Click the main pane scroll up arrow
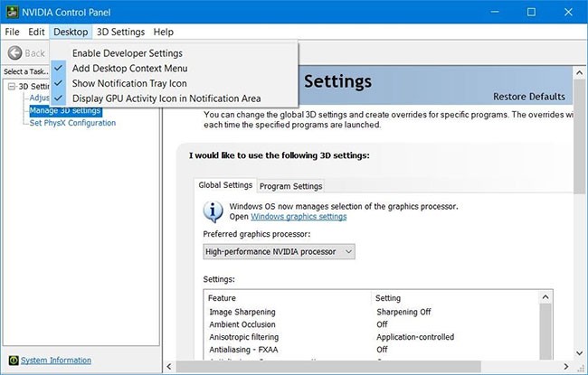 579,72
